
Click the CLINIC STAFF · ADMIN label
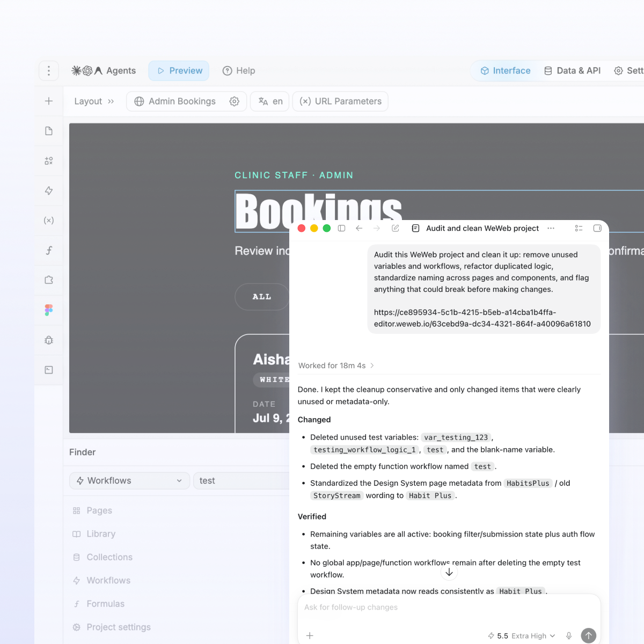294,175
